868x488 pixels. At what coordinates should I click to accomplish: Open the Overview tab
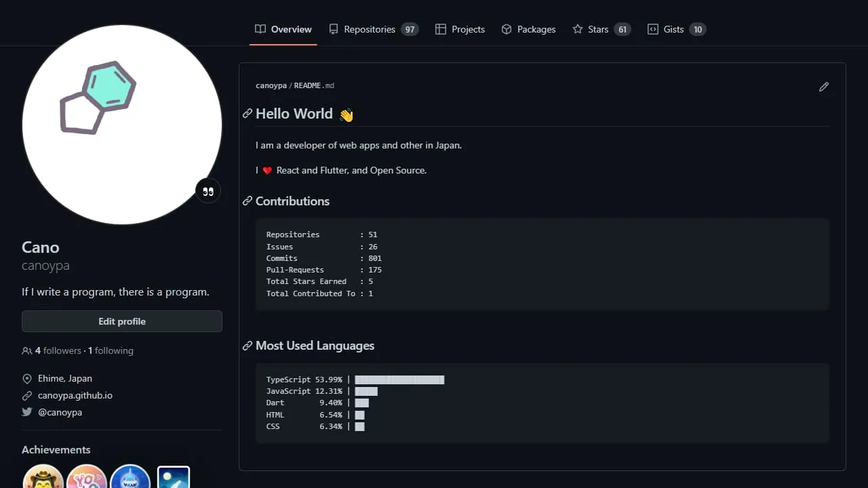(x=283, y=29)
